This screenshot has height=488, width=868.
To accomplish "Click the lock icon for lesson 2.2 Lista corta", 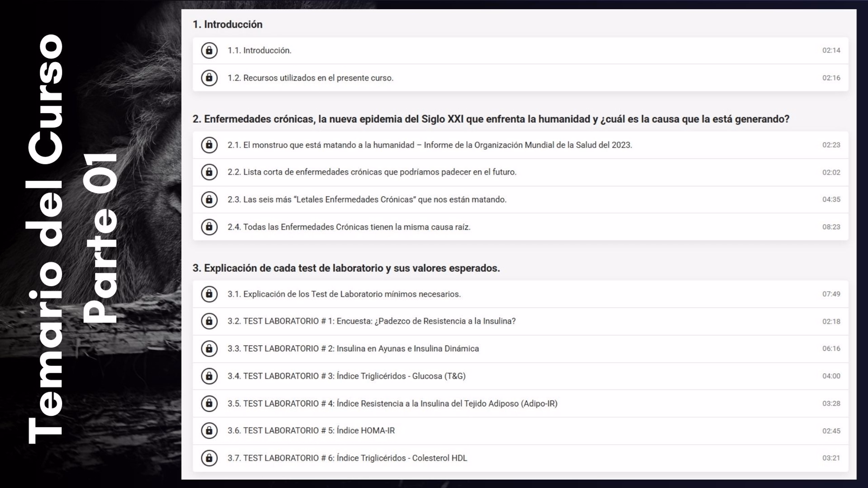I will (x=209, y=172).
